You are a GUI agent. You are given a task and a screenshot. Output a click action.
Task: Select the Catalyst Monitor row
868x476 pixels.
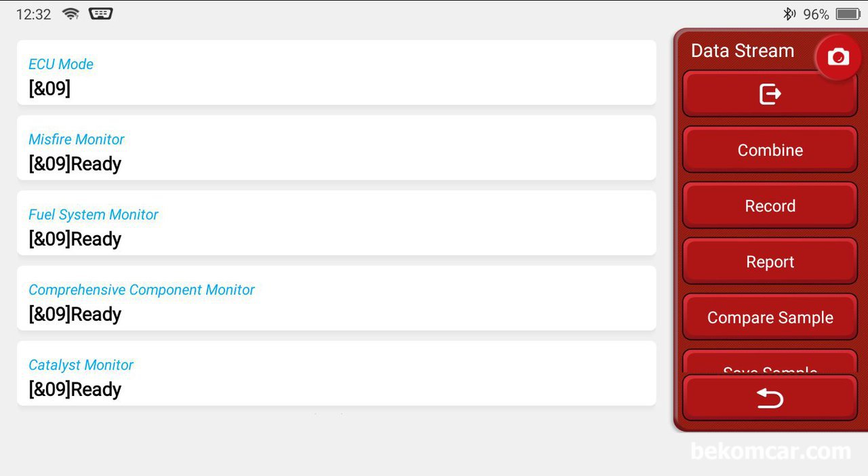pyautogui.click(x=336, y=374)
